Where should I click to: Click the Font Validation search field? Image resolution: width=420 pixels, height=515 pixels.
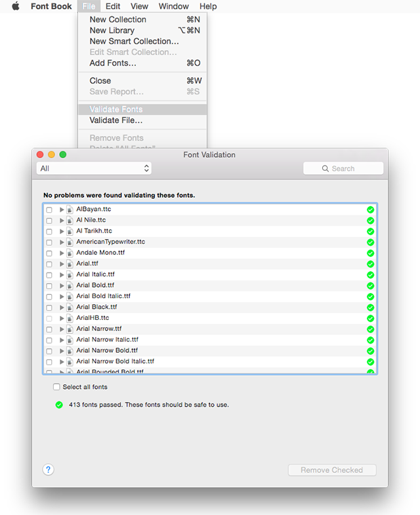pyautogui.click(x=343, y=168)
